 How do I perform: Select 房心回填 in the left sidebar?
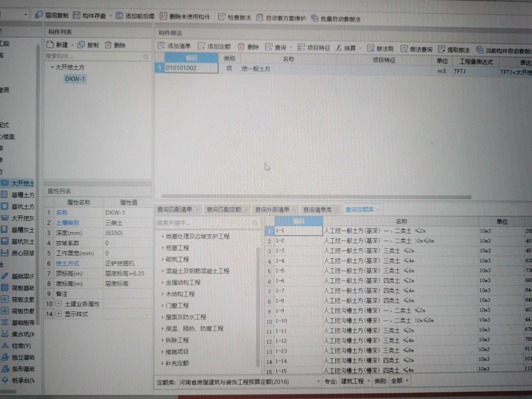coord(18,253)
